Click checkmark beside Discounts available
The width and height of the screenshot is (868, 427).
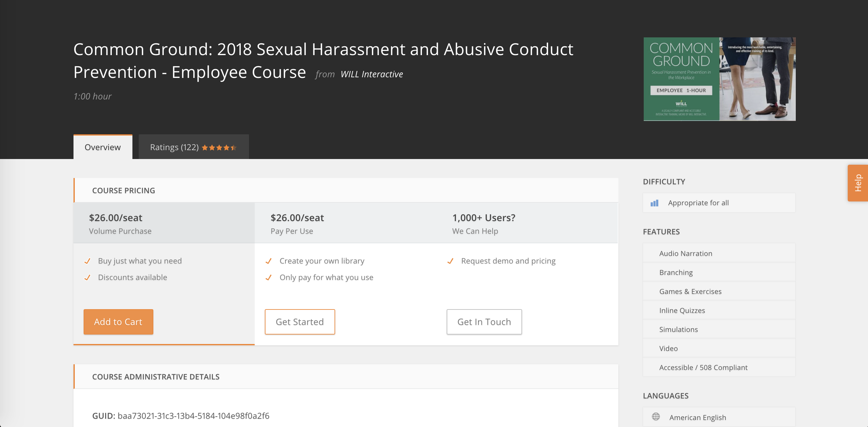pos(87,278)
